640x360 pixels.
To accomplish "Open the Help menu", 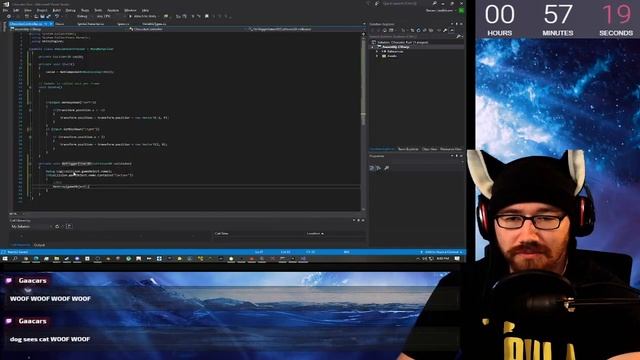I will [x=145, y=10].
